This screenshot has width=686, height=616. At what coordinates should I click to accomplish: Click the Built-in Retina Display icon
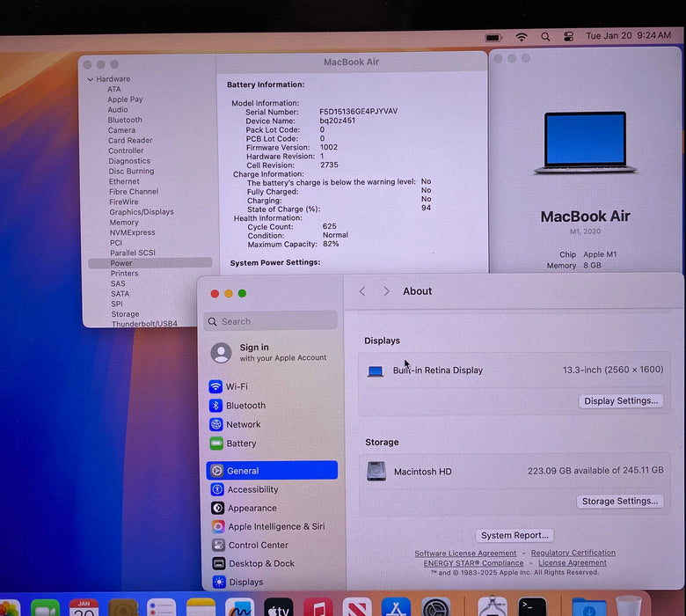376,371
